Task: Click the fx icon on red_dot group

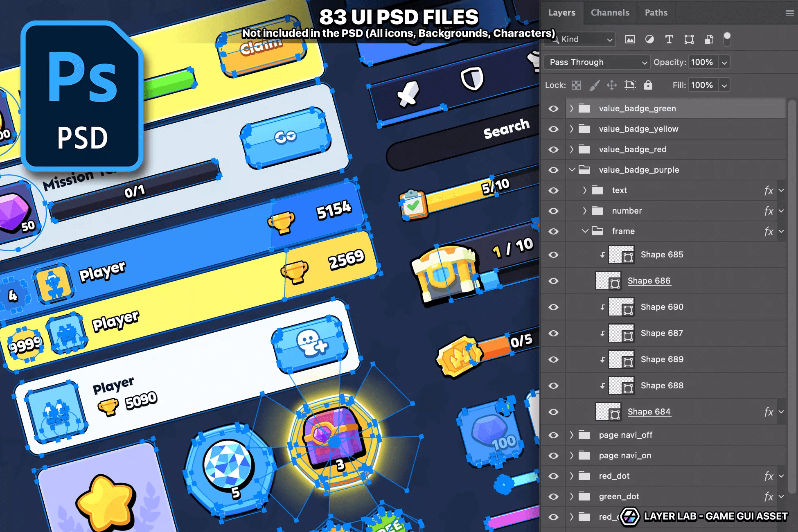Action: [769, 476]
